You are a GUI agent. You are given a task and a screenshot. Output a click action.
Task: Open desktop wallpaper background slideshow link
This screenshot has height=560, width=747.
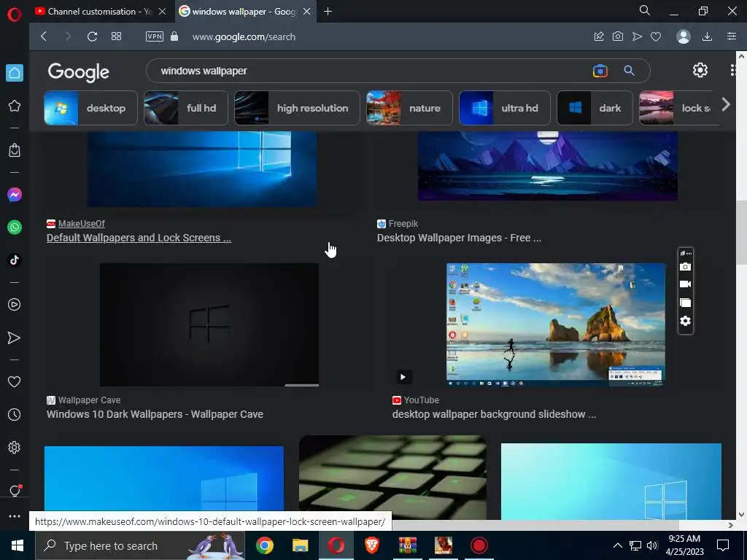[x=494, y=414]
